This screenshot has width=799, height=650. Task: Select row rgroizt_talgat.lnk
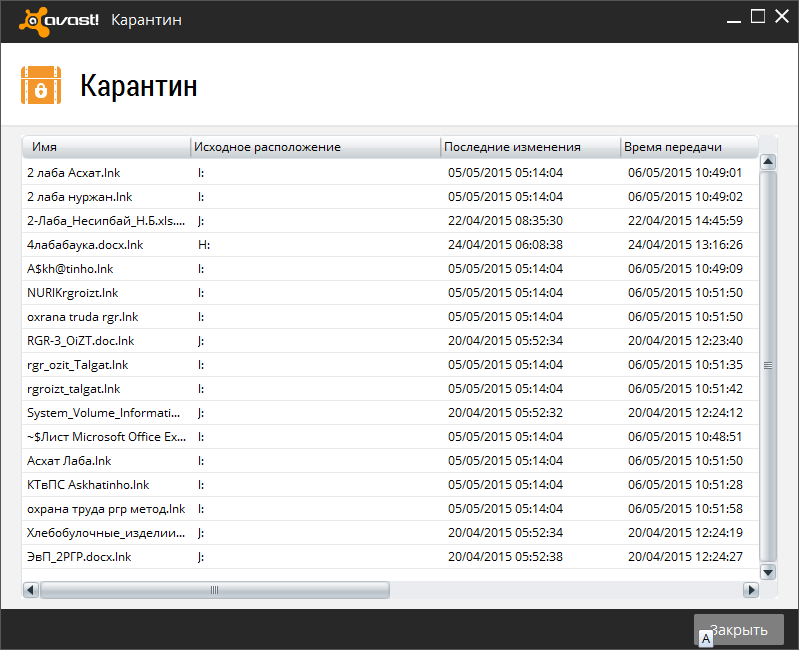tap(390, 389)
